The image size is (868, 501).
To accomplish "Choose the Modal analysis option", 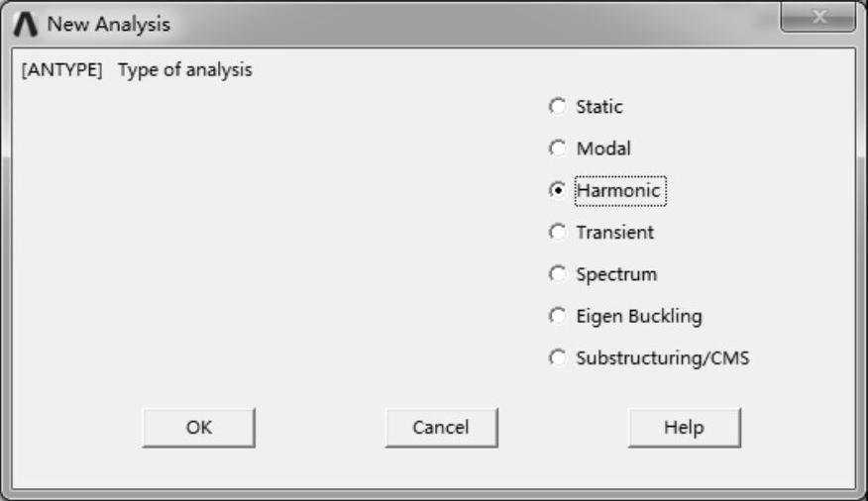I will [x=558, y=149].
